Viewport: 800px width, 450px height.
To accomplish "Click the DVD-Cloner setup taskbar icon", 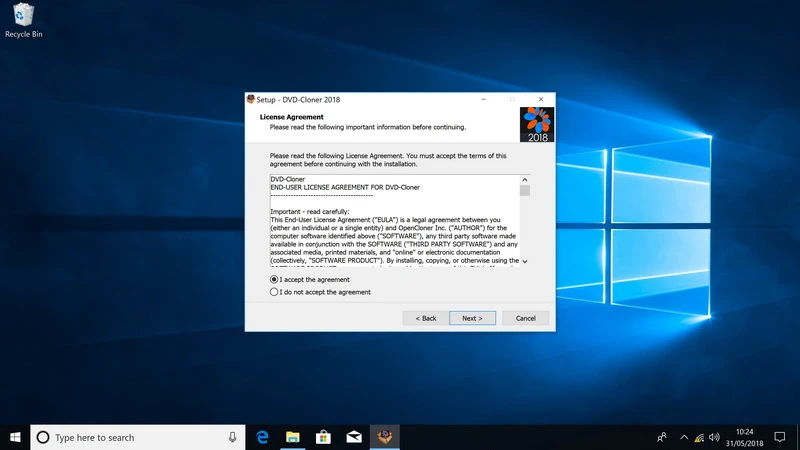I will pyautogui.click(x=385, y=437).
